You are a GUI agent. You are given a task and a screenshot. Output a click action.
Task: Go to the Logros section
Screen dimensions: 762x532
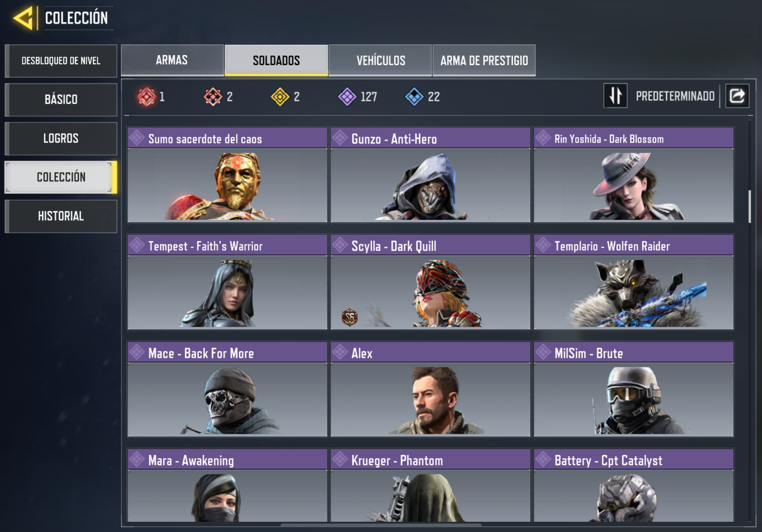pos(61,138)
